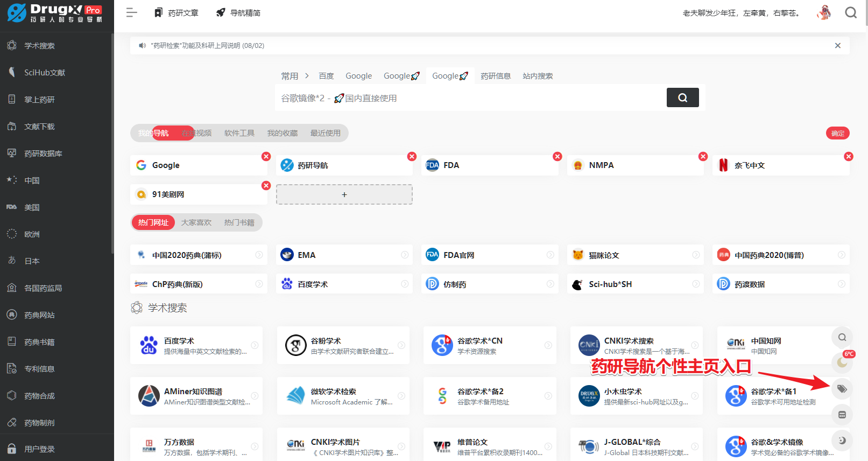Open the 微软学术检索 card
The image size is (868, 461).
point(343,396)
